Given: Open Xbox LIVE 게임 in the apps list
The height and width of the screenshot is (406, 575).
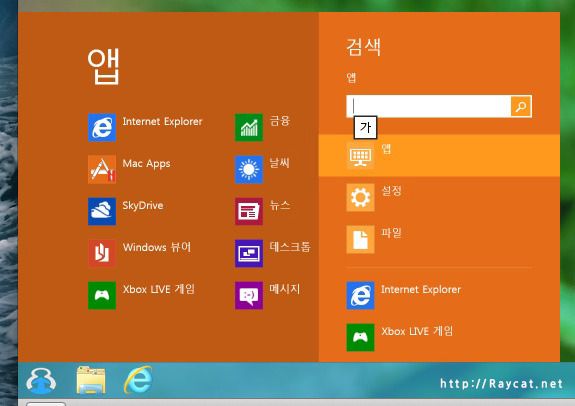Looking at the screenshot, I should [x=102, y=295].
